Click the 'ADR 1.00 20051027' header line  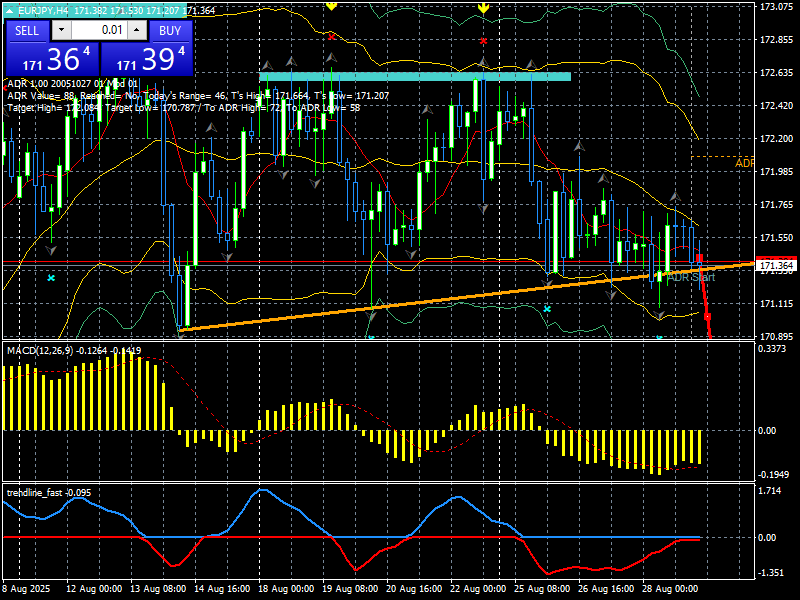tap(72, 84)
